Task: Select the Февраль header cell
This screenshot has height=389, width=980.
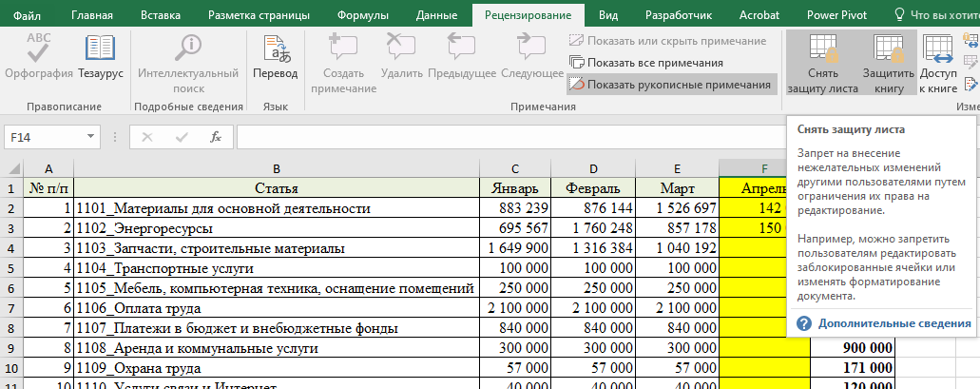Action: tap(593, 188)
